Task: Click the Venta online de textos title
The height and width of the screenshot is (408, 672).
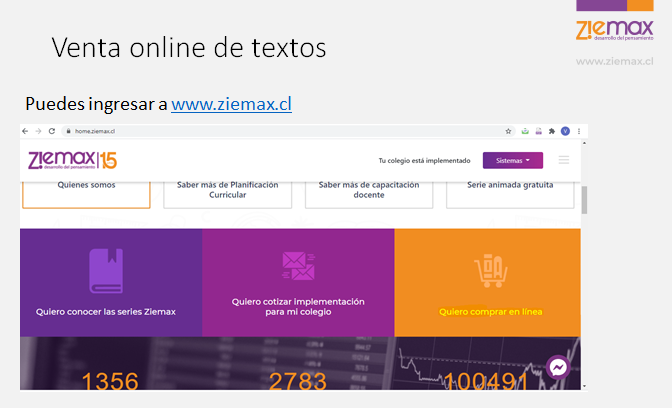Action: point(189,47)
